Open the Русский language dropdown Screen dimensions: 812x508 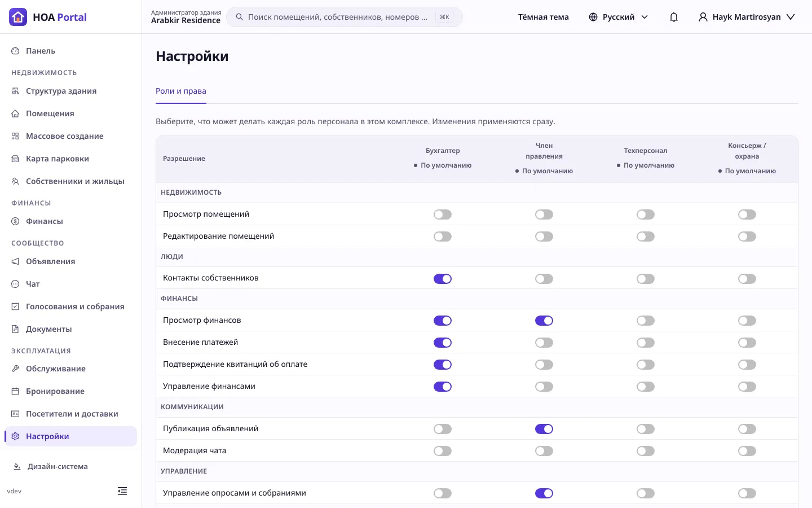pos(619,17)
